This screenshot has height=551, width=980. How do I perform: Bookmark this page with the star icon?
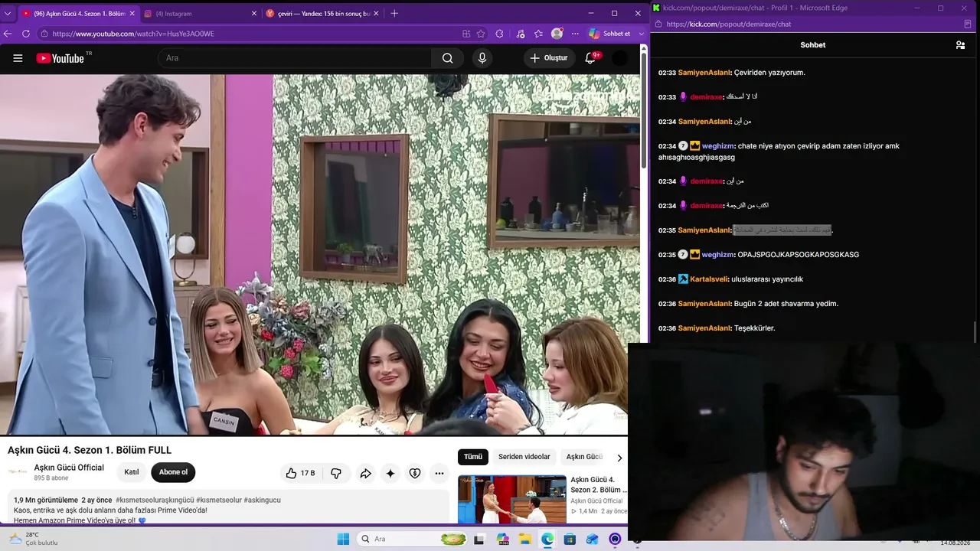click(x=481, y=34)
